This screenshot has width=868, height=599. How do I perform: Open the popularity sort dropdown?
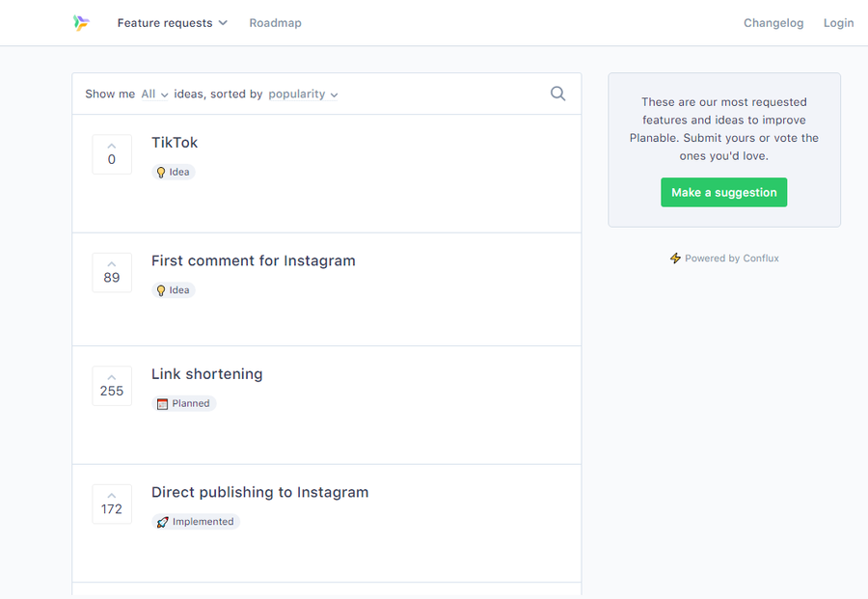tap(303, 95)
